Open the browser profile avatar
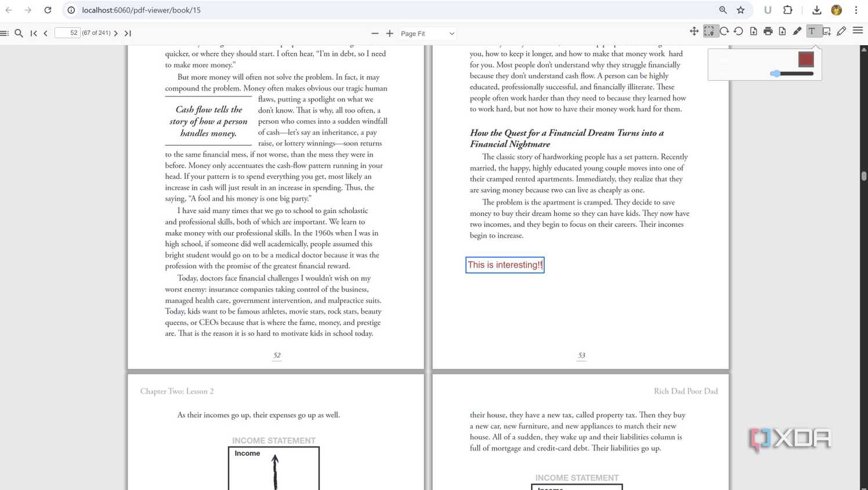 [836, 10]
